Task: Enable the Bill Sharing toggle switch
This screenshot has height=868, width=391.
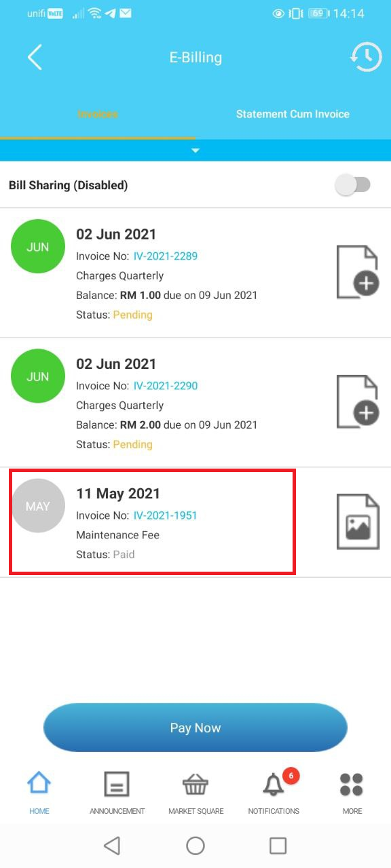Action: (x=353, y=184)
